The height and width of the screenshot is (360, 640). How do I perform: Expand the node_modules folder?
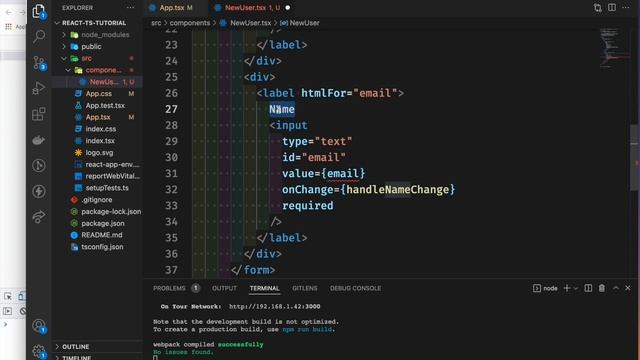tap(64, 35)
